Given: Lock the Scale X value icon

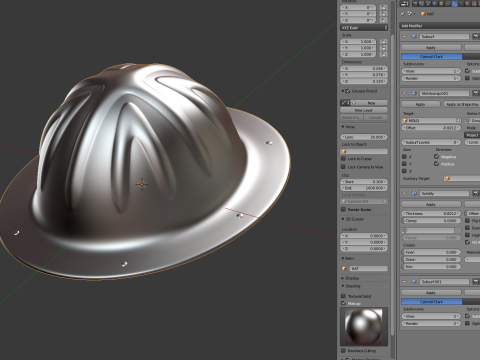Looking at the screenshot, I should click(x=383, y=42).
